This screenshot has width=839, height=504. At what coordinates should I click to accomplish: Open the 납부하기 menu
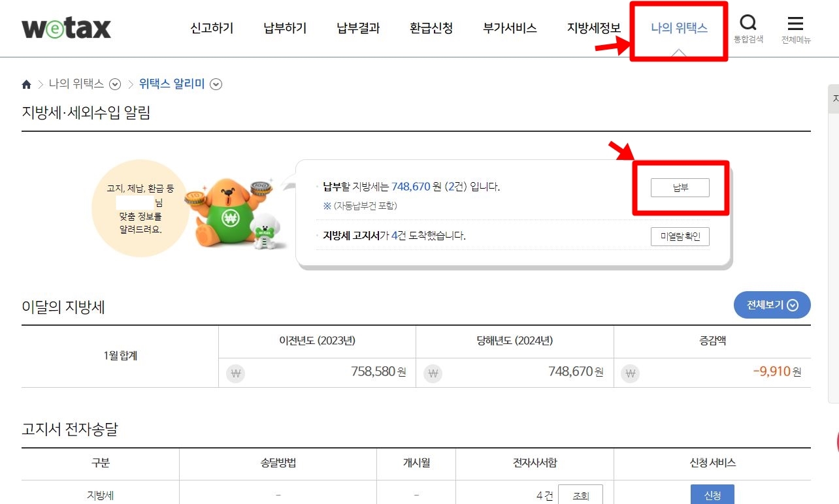tap(285, 28)
